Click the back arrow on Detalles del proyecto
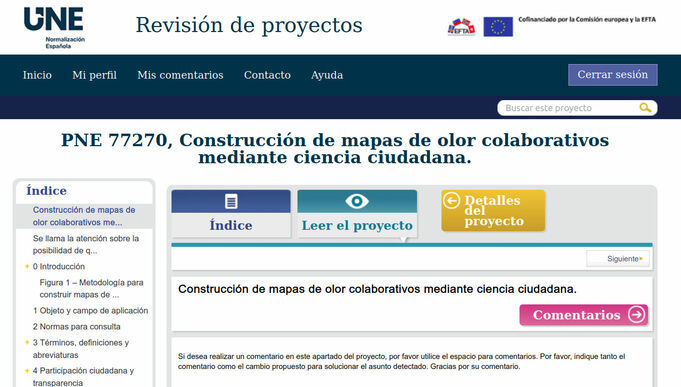Viewport: 681px width, 387px height. pos(451,201)
